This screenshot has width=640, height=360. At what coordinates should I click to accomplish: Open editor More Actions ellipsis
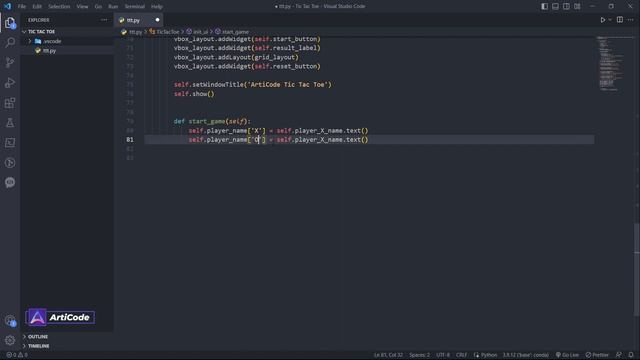tap(631, 20)
